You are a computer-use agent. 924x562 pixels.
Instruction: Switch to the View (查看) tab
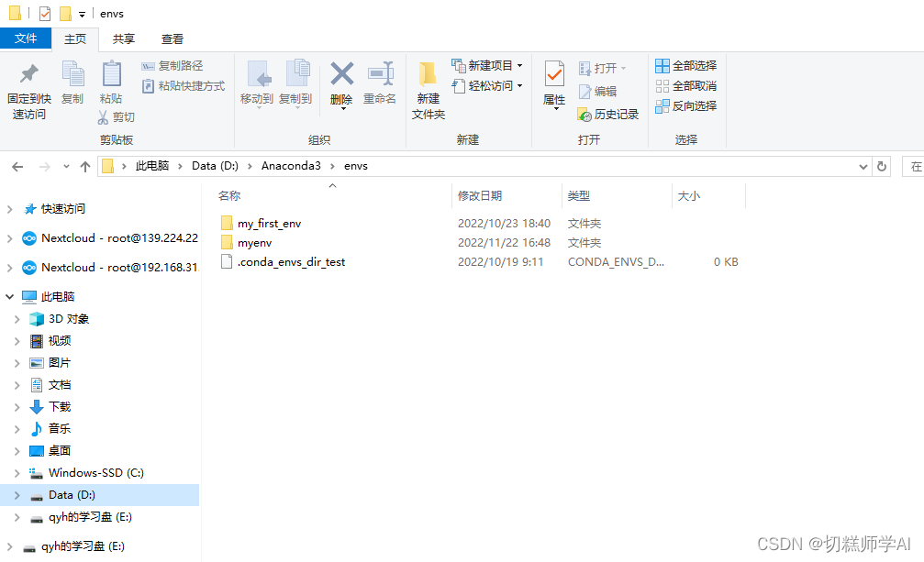[x=173, y=39]
